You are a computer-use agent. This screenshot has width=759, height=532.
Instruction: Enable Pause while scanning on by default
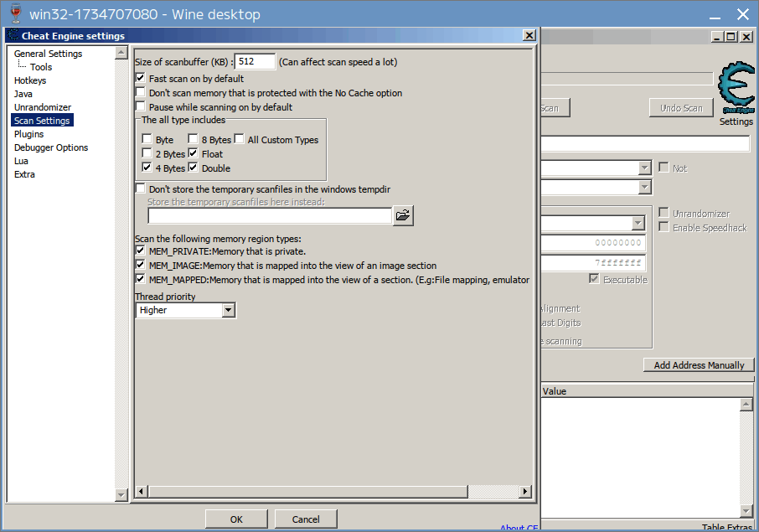click(x=141, y=106)
